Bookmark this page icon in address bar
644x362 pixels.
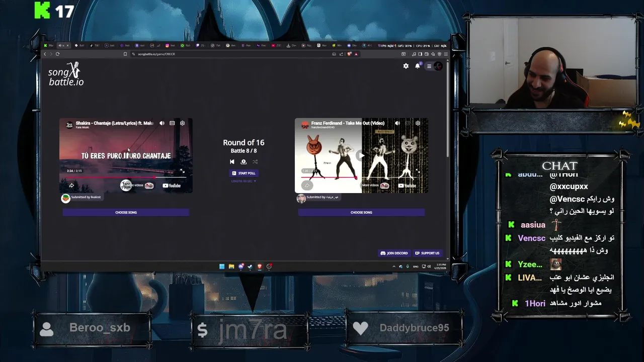(x=125, y=54)
